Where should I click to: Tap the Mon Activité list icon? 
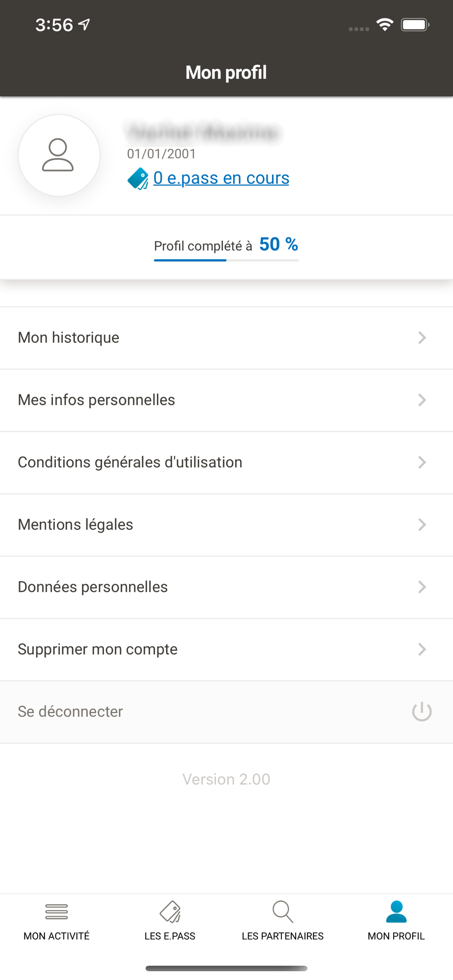tap(56, 911)
